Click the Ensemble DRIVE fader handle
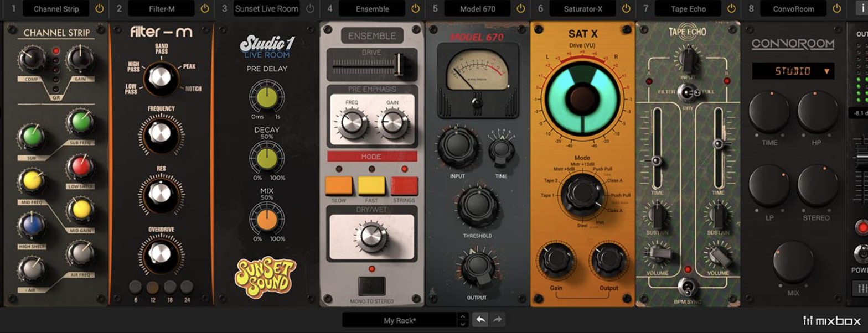This screenshot has height=333, width=868. pyautogui.click(x=399, y=64)
